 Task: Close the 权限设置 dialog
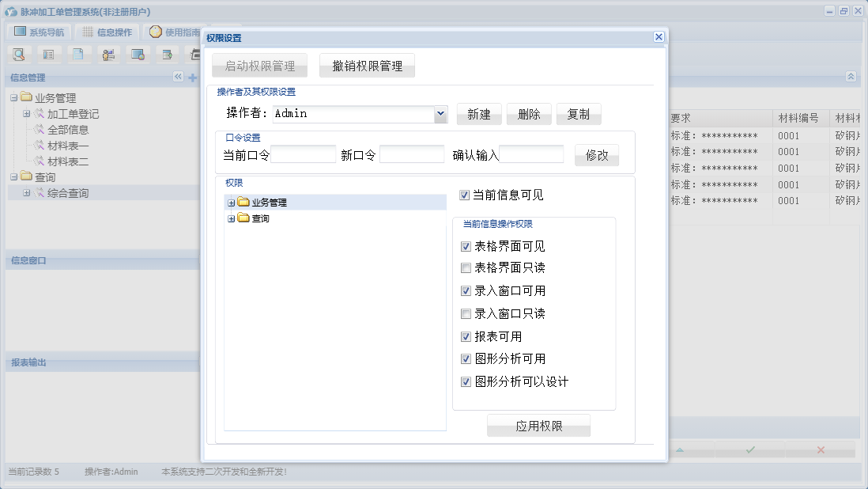[659, 36]
